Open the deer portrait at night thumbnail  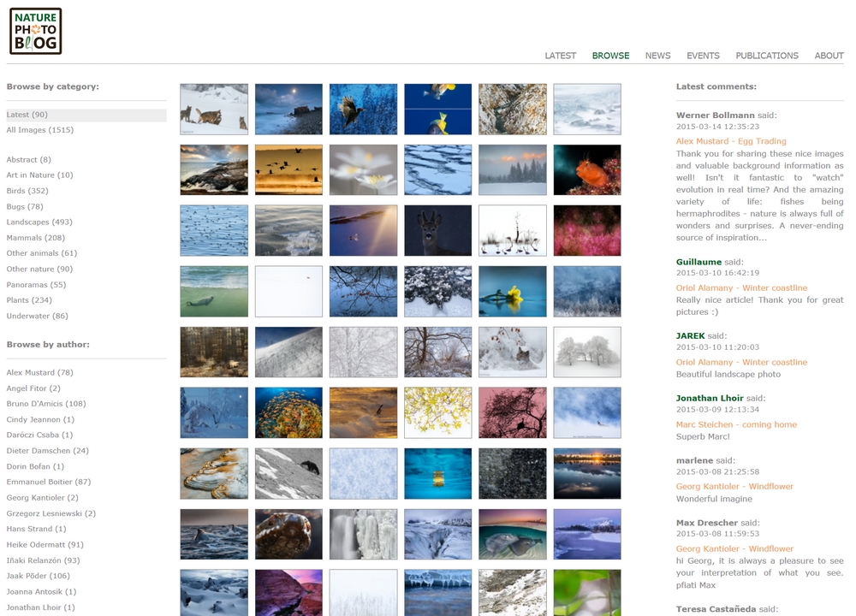(x=437, y=230)
